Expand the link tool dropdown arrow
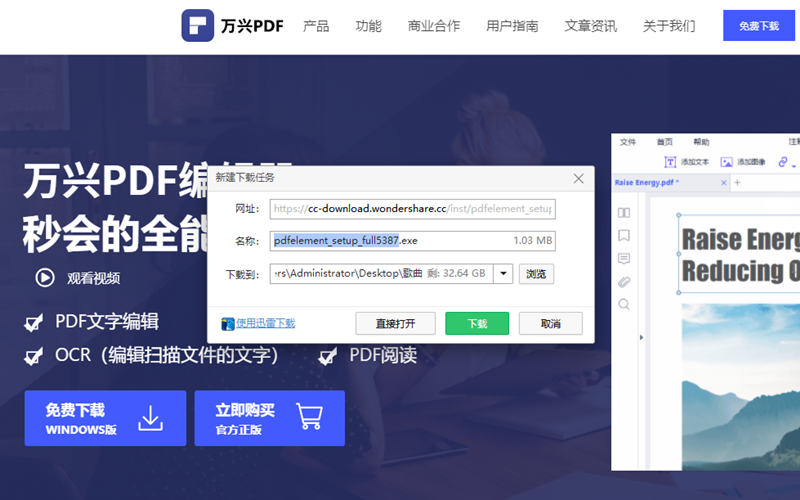Image resolution: width=800 pixels, height=500 pixels. (794, 164)
